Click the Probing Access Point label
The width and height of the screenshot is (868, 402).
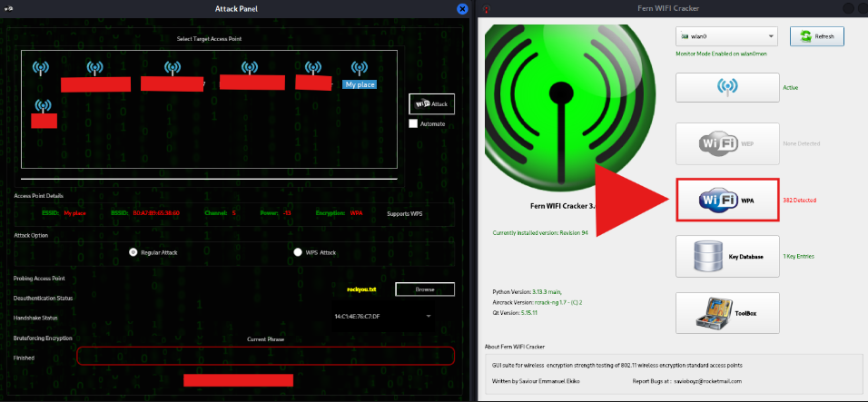click(39, 279)
